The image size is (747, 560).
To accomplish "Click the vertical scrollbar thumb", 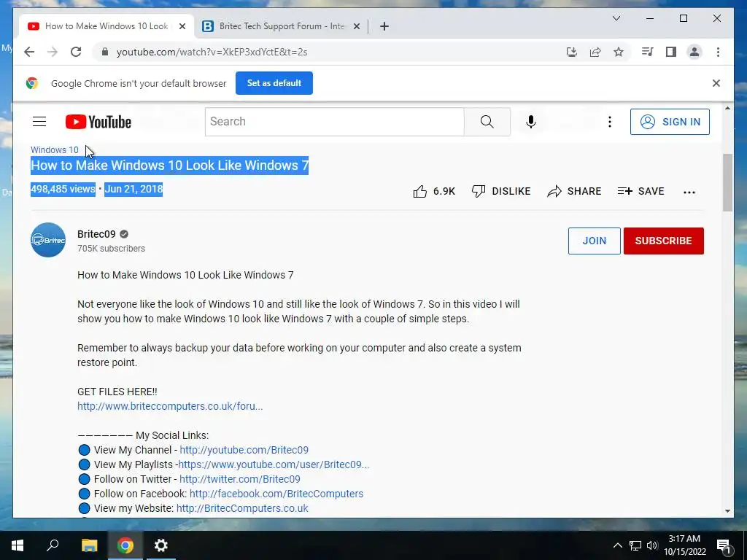I will (x=727, y=183).
